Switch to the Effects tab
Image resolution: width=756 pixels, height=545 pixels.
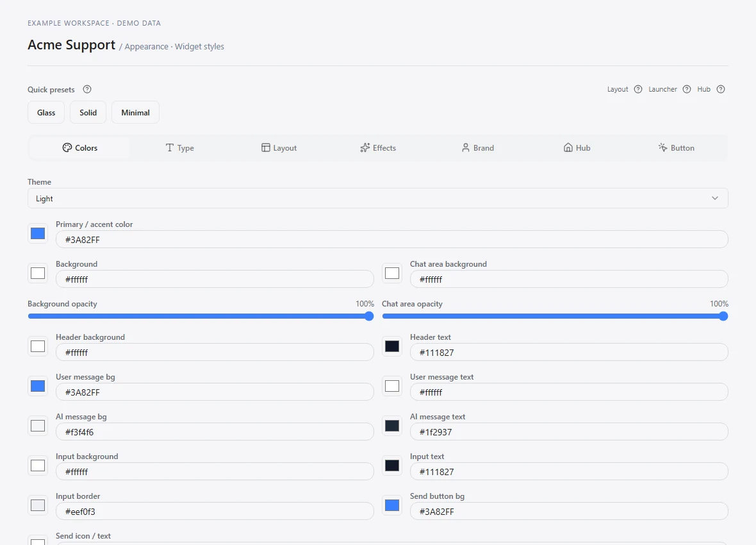(x=379, y=147)
